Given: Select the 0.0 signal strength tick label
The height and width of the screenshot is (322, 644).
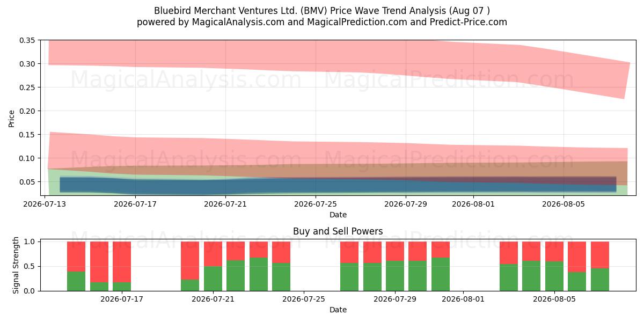Looking at the screenshot, I should 31,291.
